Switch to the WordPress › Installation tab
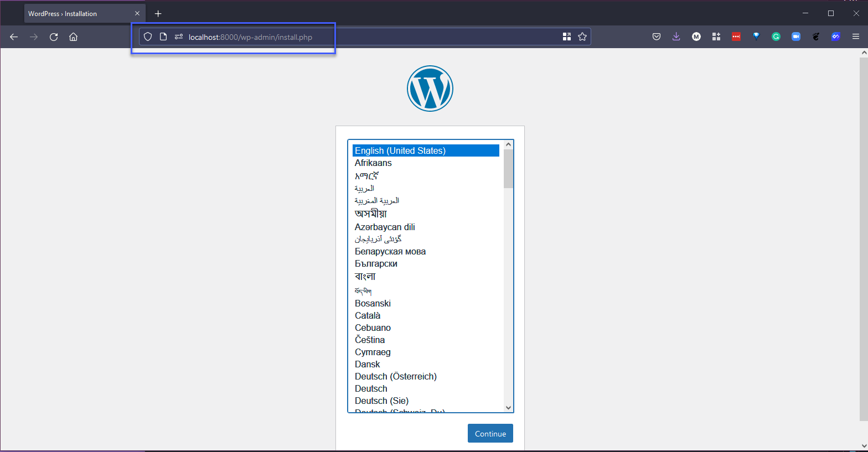This screenshot has height=452, width=868. point(77,13)
